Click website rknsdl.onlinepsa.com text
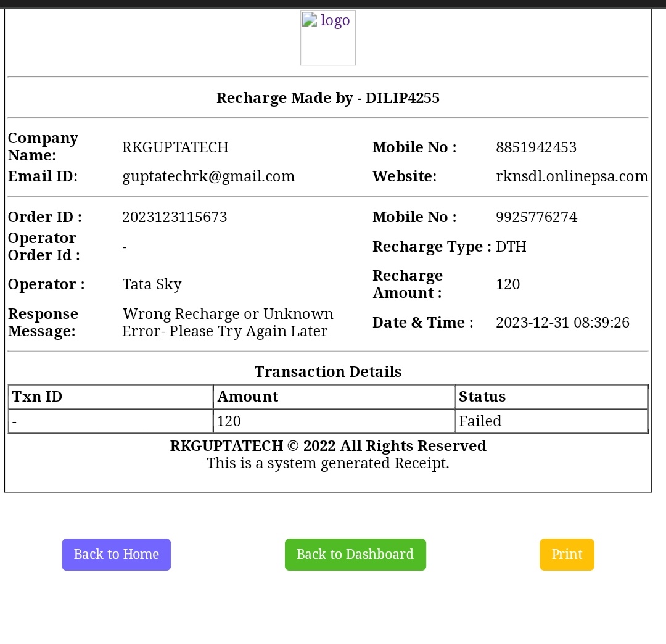 (572, 176)
